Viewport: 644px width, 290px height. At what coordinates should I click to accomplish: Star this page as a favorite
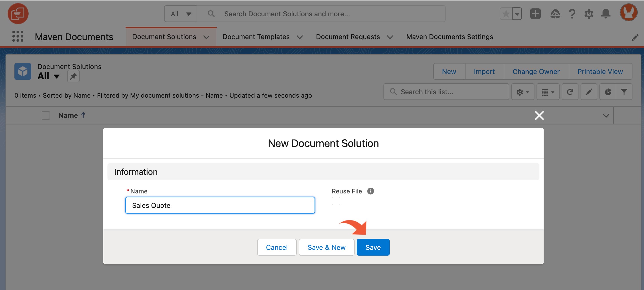(506, 13)
